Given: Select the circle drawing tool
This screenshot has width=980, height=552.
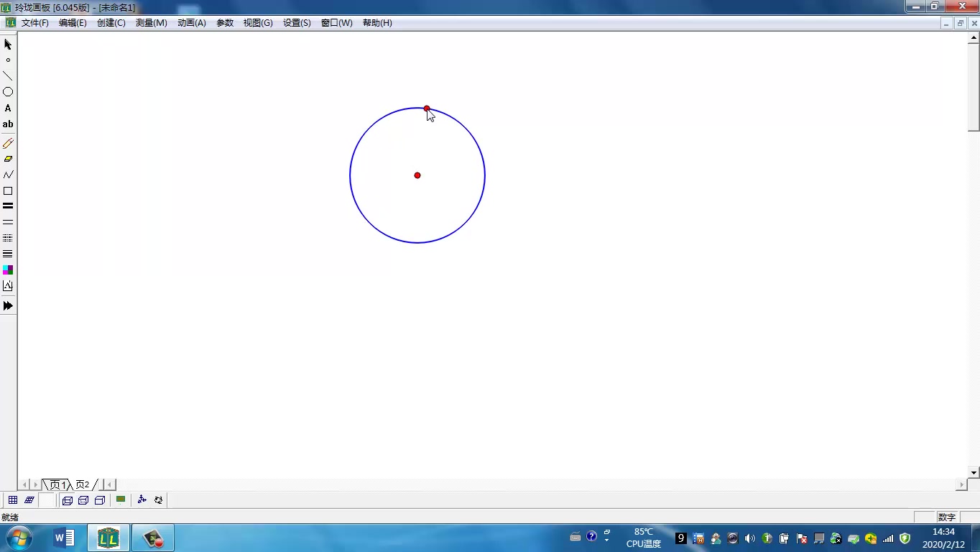Looking at the screenshot, I should [x=8, y=92].
